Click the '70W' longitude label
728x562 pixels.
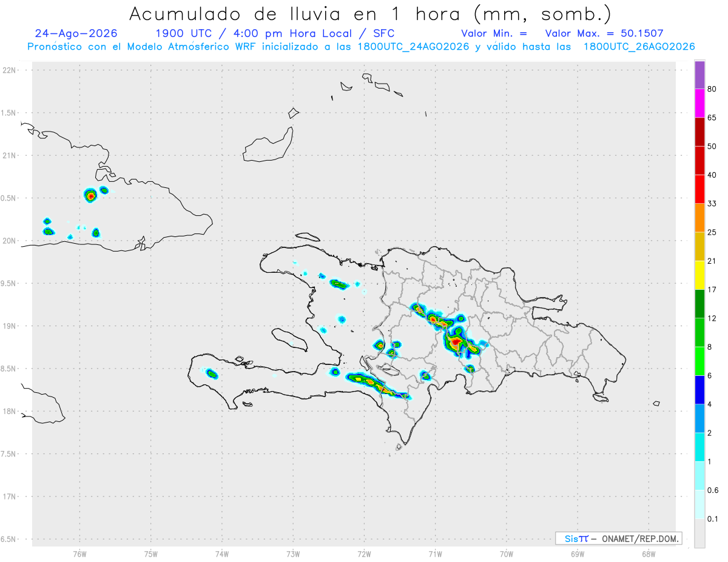507,554
